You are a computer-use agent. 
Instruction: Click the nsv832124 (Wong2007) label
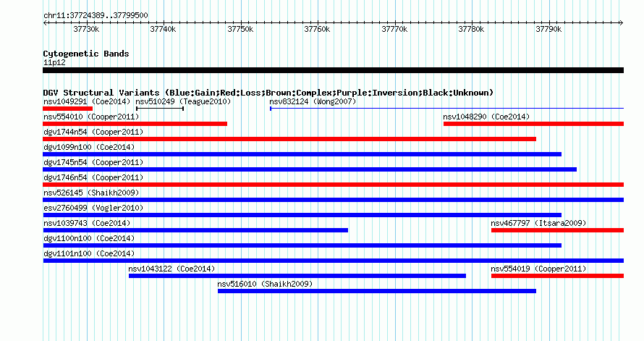pos(313,101)
